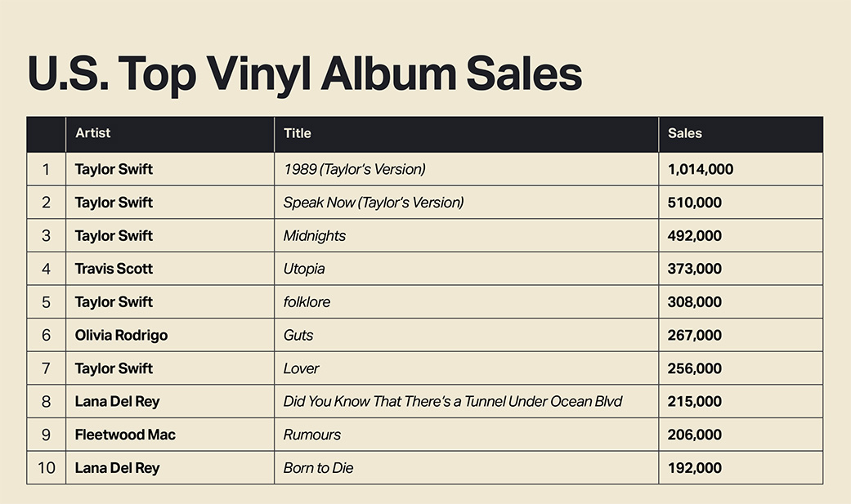Click the 192,000 sales figure

point(695,468)
